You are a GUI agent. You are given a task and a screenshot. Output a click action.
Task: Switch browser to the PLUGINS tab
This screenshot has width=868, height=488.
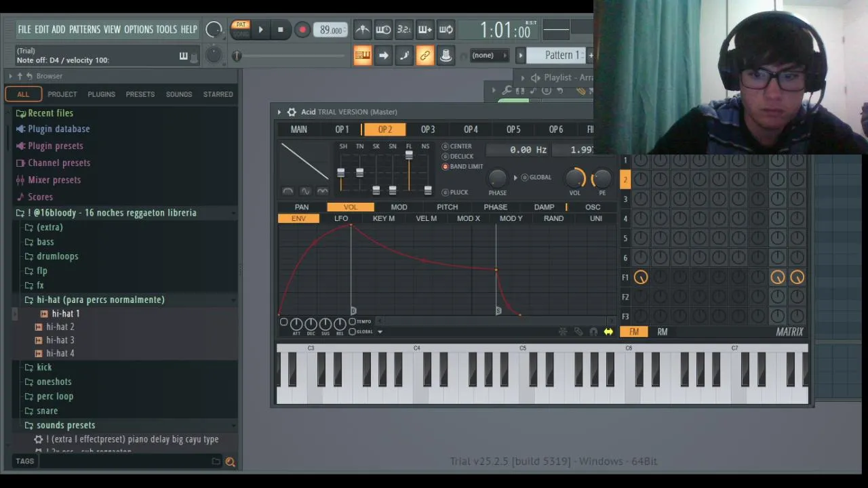point(101,94)
